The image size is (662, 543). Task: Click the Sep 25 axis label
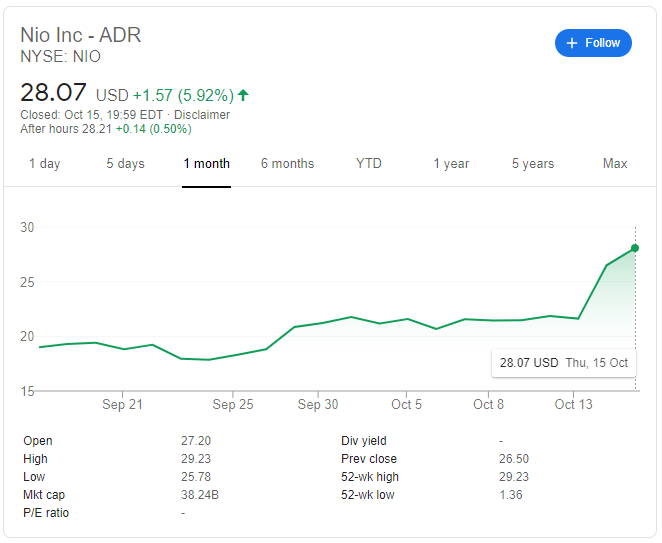233,405
